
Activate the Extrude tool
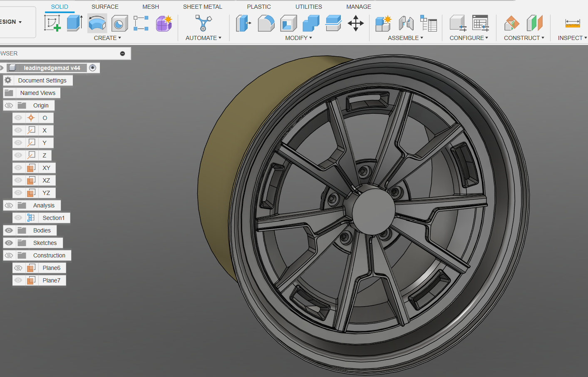tap(75, 23)
